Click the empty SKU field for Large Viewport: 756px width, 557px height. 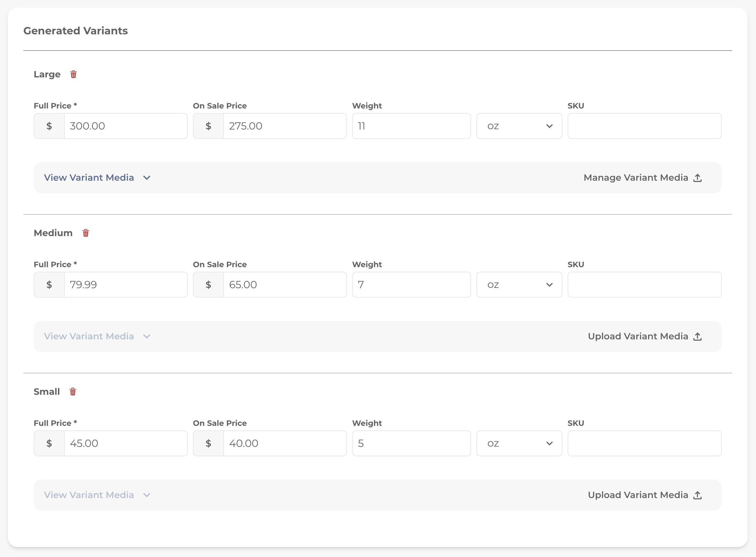(x=644, y=126)
